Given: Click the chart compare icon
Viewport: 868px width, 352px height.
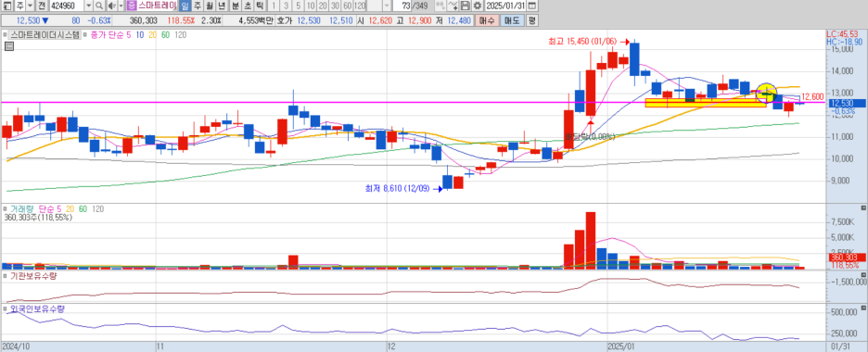Looking at the screenshot, I should coord(440,6).
